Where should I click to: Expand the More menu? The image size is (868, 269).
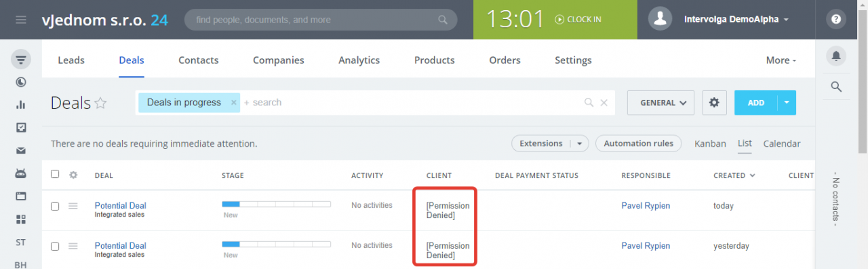coord(781,60)
